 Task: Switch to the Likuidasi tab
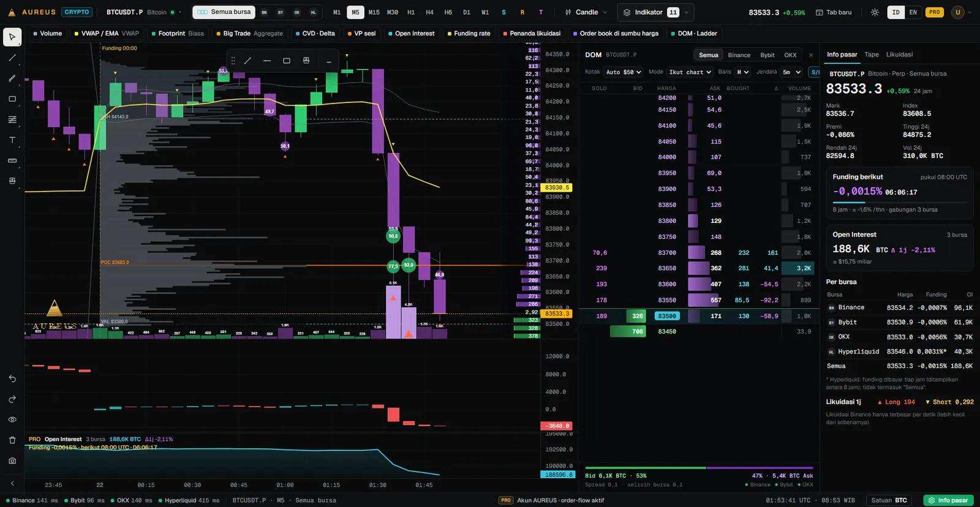tap(899, 54)
